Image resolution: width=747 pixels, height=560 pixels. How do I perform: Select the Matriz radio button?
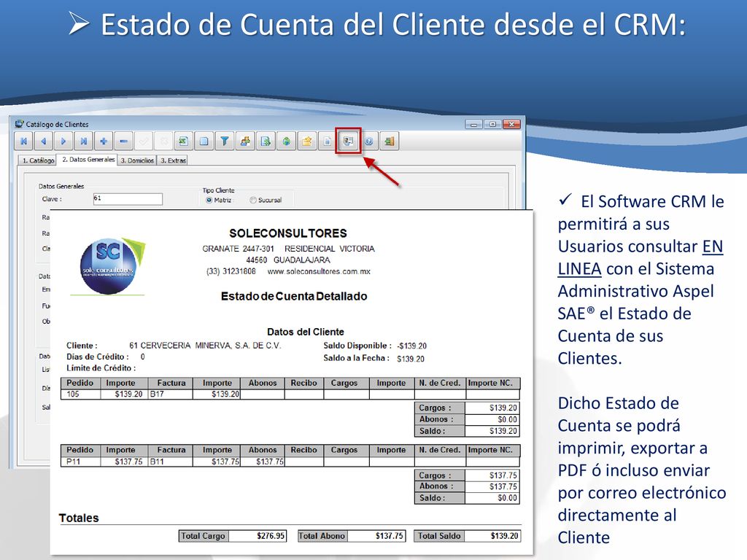coord(209,200)
